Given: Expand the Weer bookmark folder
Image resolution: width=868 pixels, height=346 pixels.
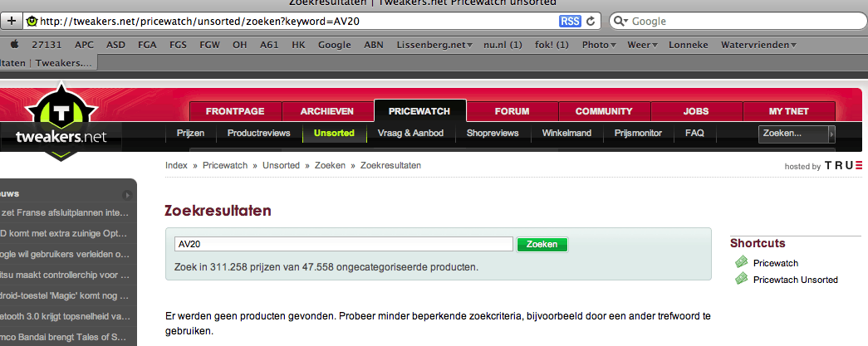Looking at the screenshot, I should pyautogui.click(x=642, y=45).
